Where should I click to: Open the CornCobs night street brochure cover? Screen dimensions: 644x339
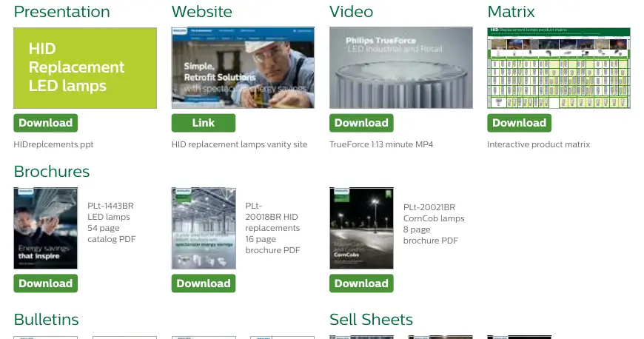point(361,229)
